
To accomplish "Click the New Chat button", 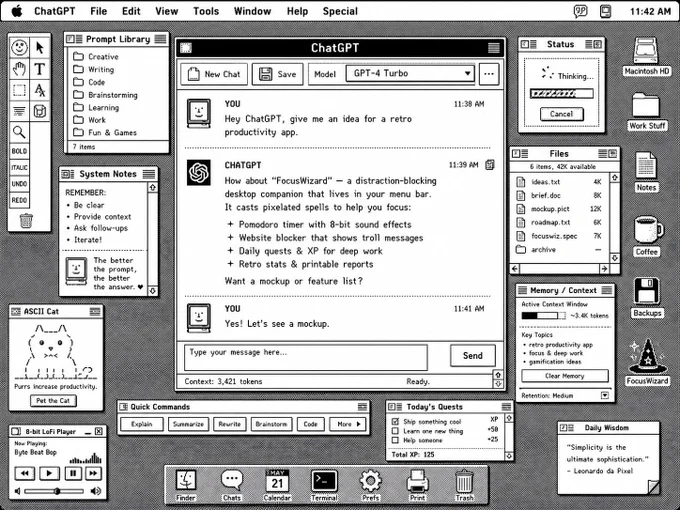I will point(214,74).
